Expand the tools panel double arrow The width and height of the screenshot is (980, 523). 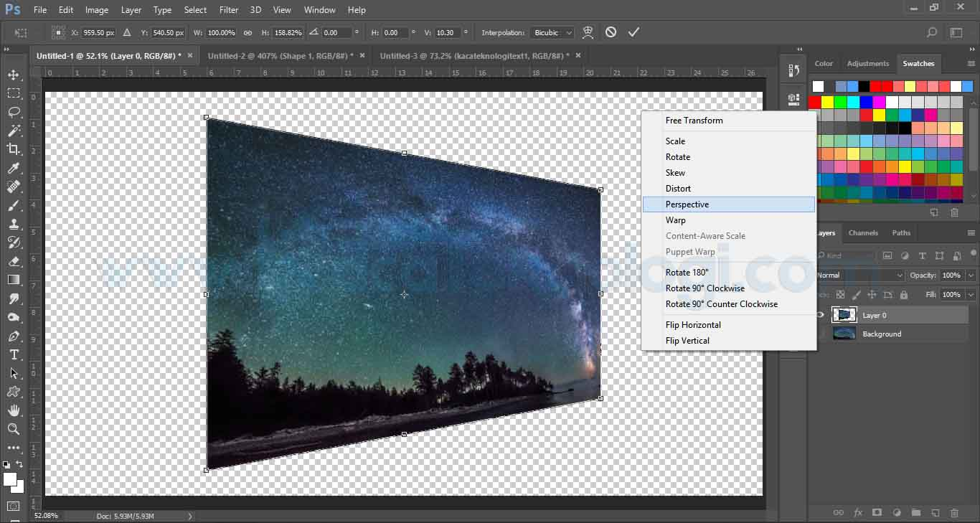(7, 50)
